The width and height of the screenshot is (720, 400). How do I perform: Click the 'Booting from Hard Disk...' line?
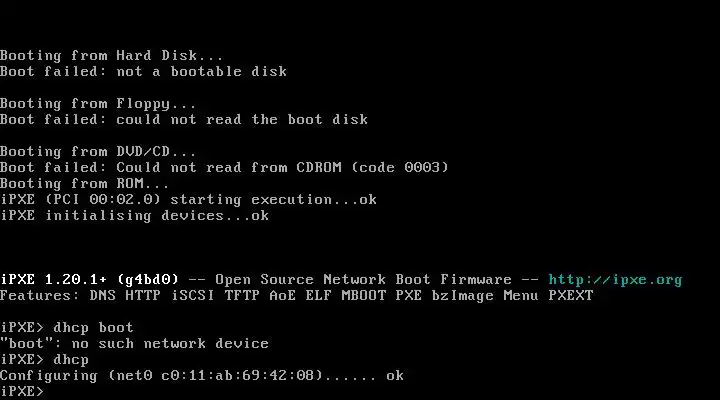[x=112, y=56]
